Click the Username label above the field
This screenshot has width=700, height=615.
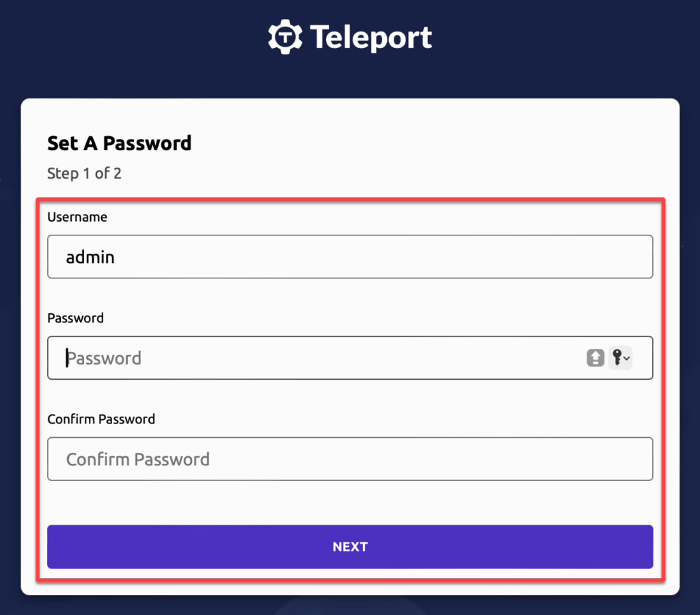coord(77,217)
